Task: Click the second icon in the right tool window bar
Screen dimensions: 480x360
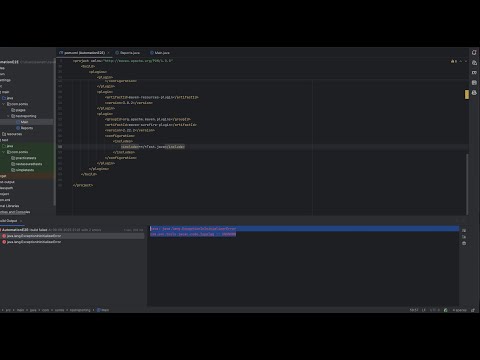Action: click(474, 63)
